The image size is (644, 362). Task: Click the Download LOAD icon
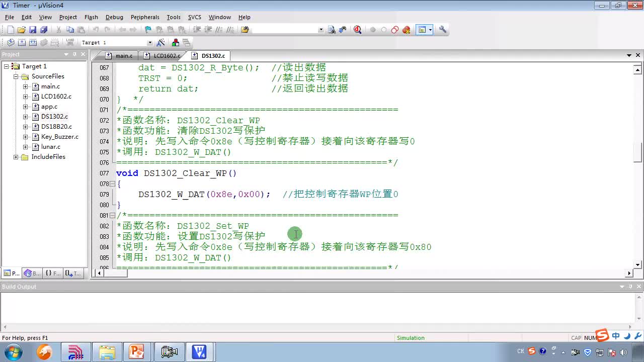70,42
